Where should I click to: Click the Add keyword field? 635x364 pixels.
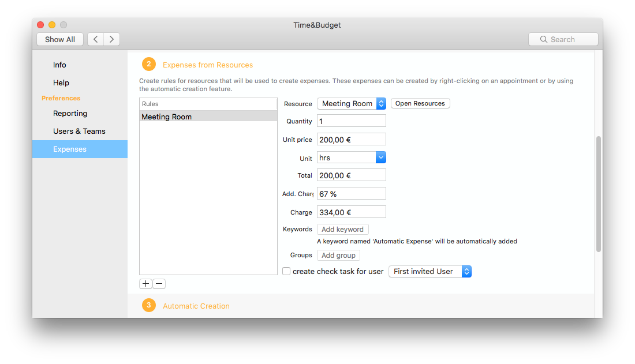(342, 229)
